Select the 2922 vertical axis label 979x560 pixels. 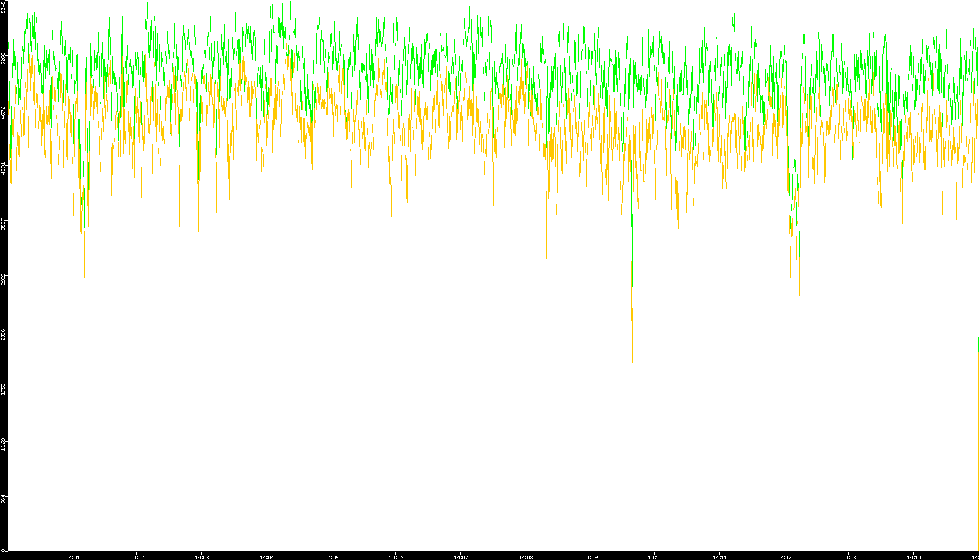coord(3,279)
